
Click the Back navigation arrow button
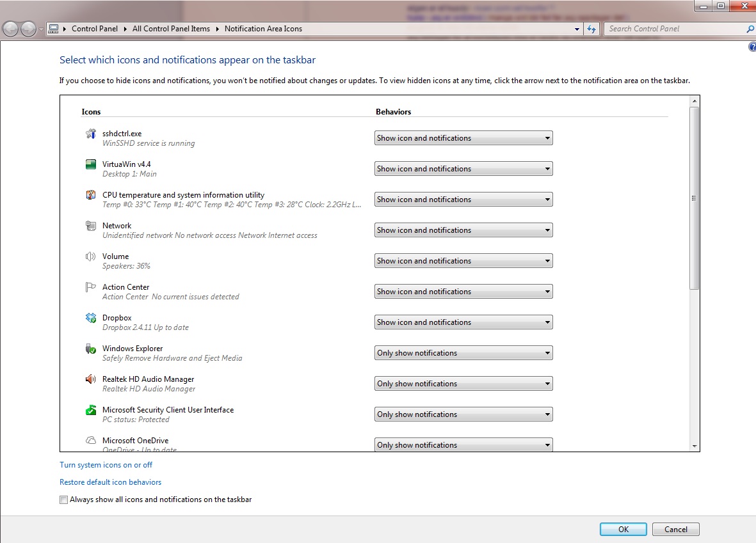pyautogui.click(x=11, y=29)
